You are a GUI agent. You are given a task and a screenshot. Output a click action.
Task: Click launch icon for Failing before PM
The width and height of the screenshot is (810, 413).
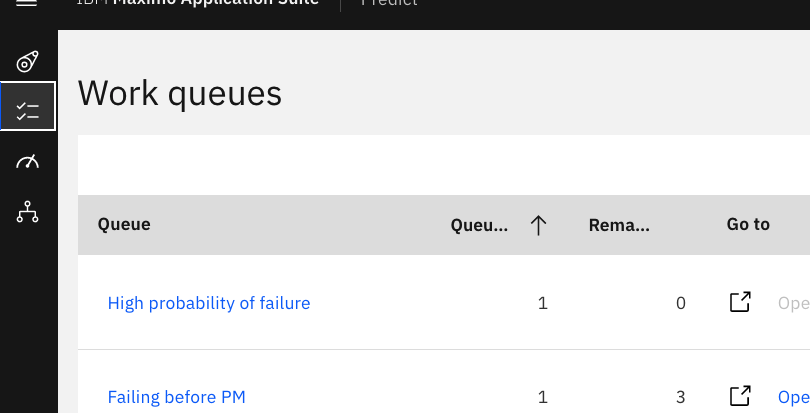coord(740,396)
